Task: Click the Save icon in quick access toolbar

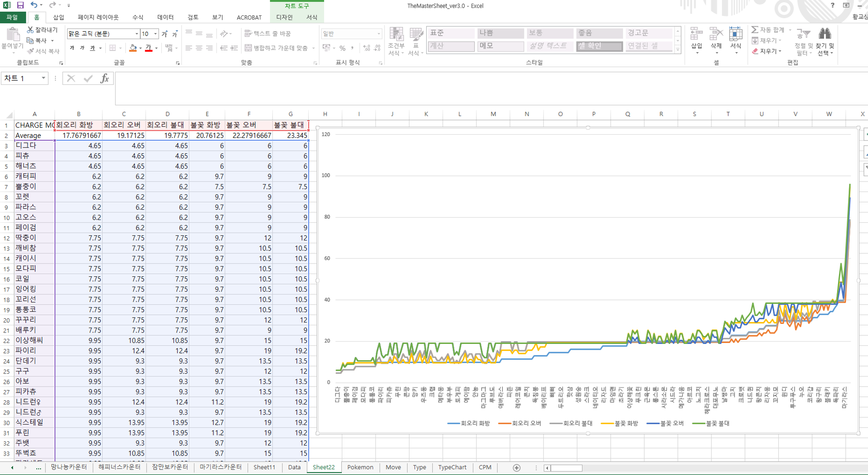Action: pyautogui.click(x=20, y=5)
